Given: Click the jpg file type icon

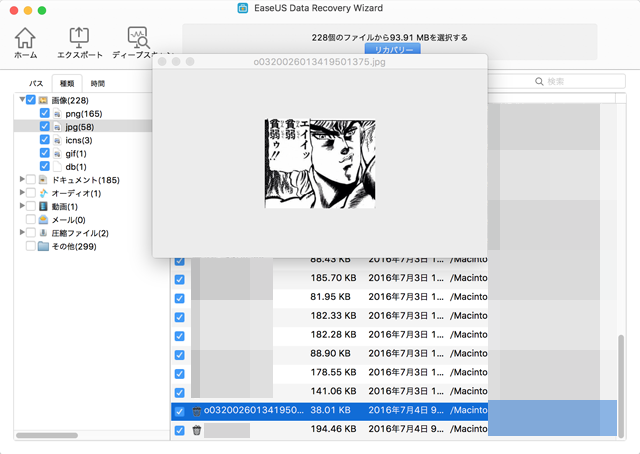Looking at the screenshot, I should pyautogui.click(x=57, y=127).
